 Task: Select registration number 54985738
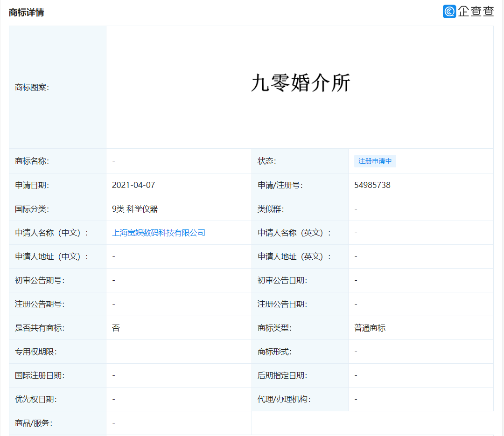(x=372, y=185)
